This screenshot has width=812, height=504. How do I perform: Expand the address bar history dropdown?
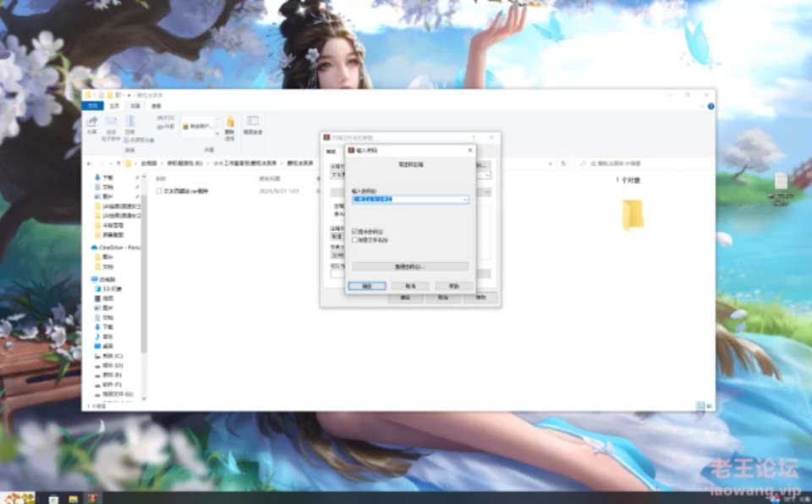click(550, 163)
